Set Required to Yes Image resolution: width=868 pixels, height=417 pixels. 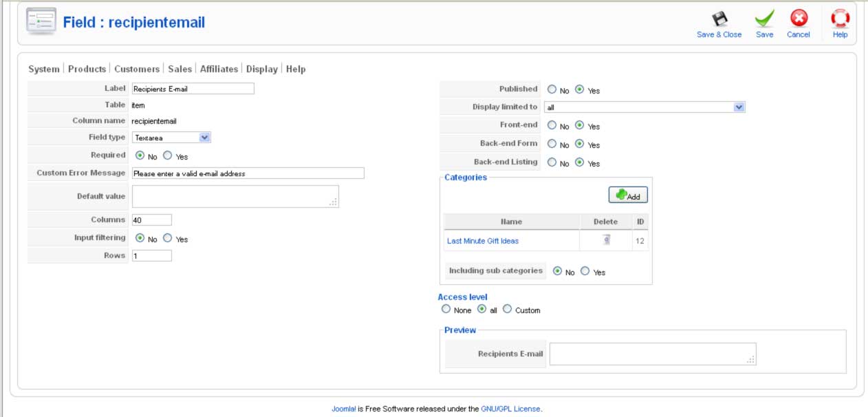click(x=168, y=156)
